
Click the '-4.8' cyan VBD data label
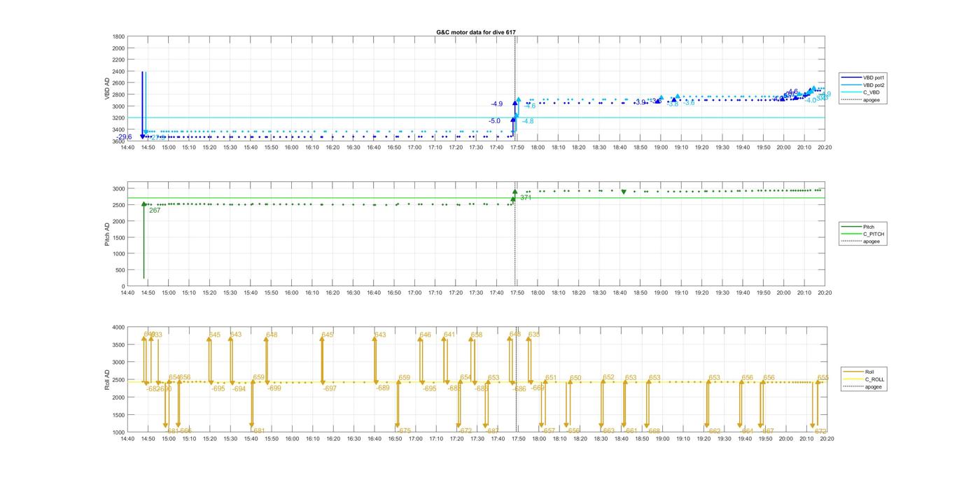point(528,121)
